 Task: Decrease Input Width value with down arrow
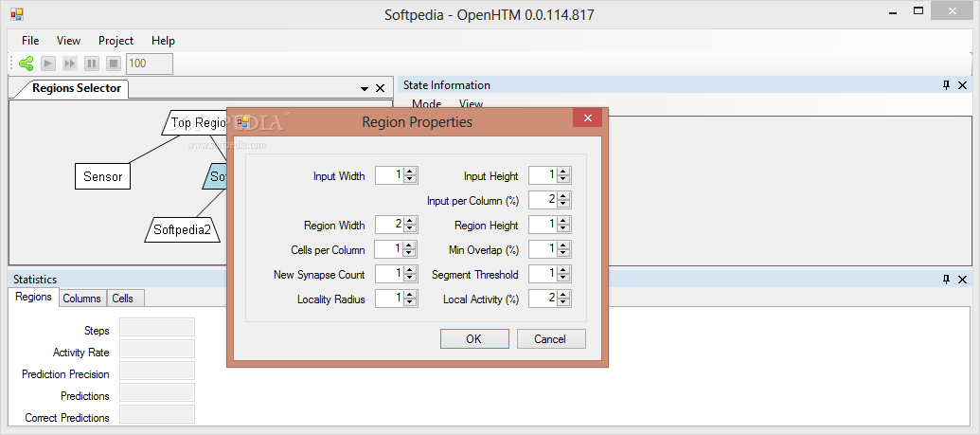coord(410,180)
